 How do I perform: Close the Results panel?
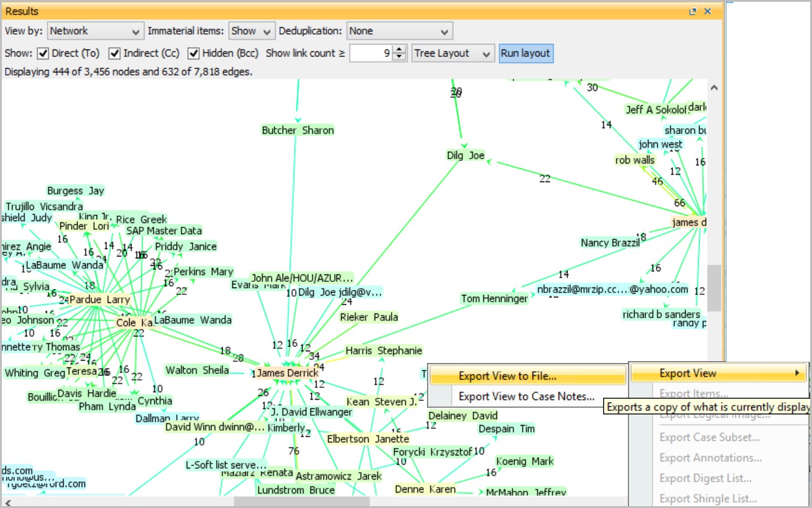point(708,11)
